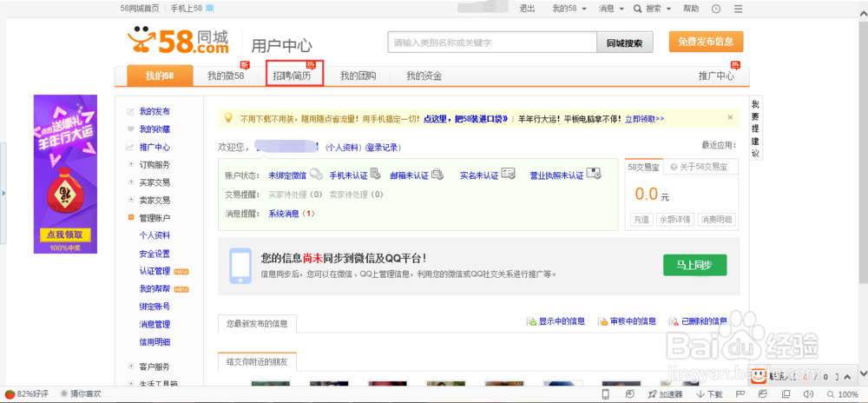
Task: Open the 推广中心 tab on the right
Action: coord(716,76)
